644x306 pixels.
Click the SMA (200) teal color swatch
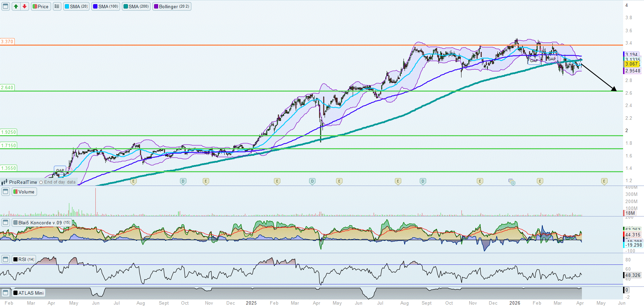[126, 7]
